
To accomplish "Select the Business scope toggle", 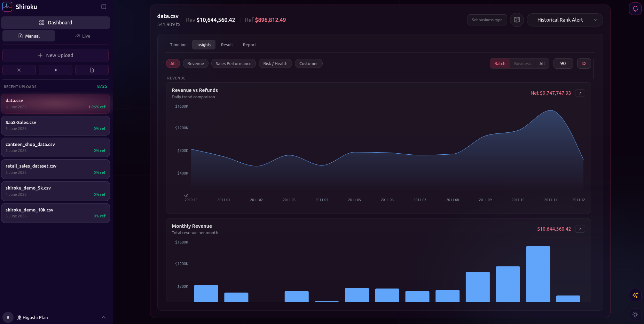I will [522, 63].
